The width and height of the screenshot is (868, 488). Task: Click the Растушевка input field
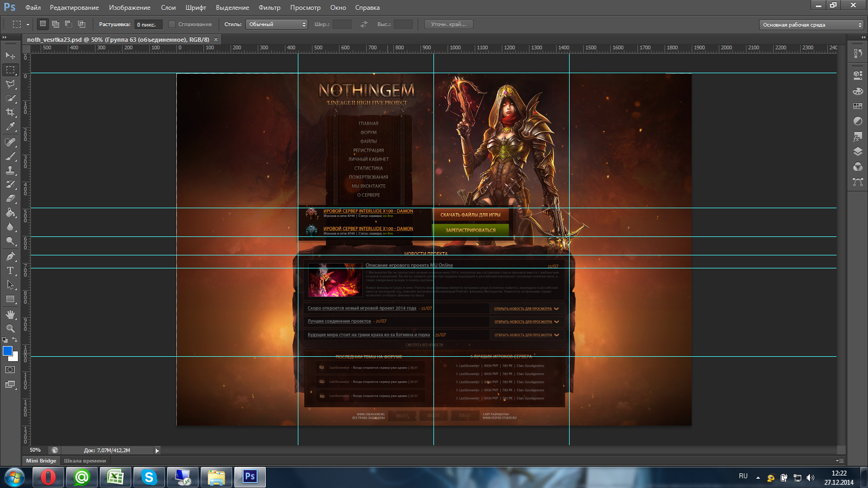[x=148, y=24]
